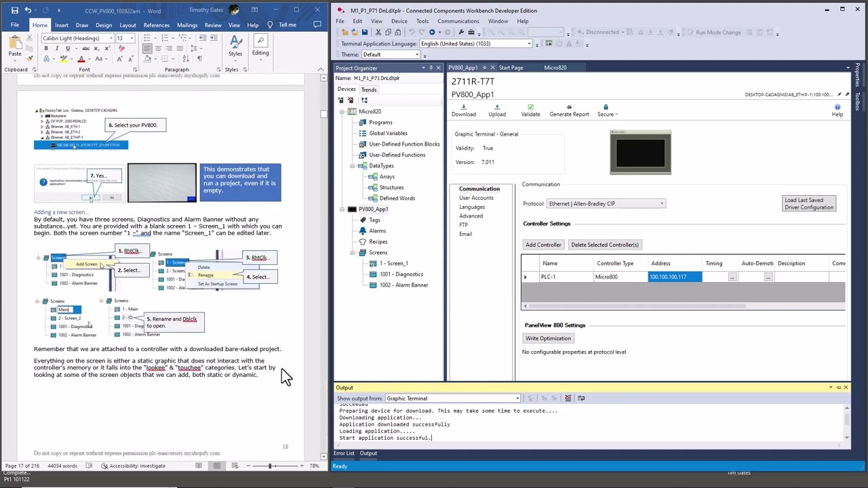The width and height of the screenshot is (868, 488).
Task: Open the Word Insert ribbon tab
Action: 61,25
